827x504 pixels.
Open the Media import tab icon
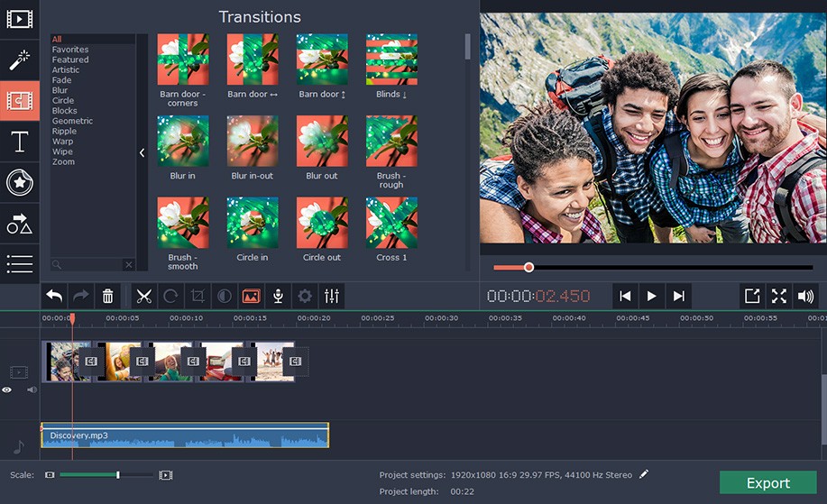click(x=20, y=20)
